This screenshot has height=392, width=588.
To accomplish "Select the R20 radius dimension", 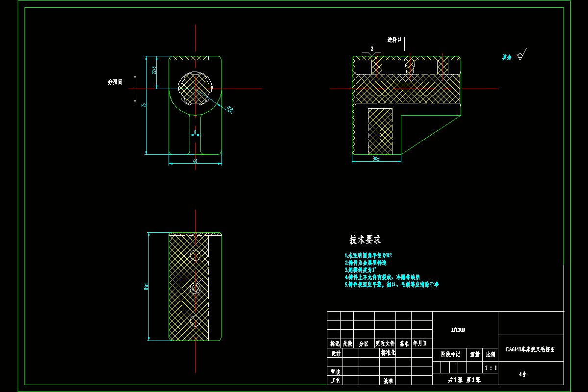I will pos(229,109).
